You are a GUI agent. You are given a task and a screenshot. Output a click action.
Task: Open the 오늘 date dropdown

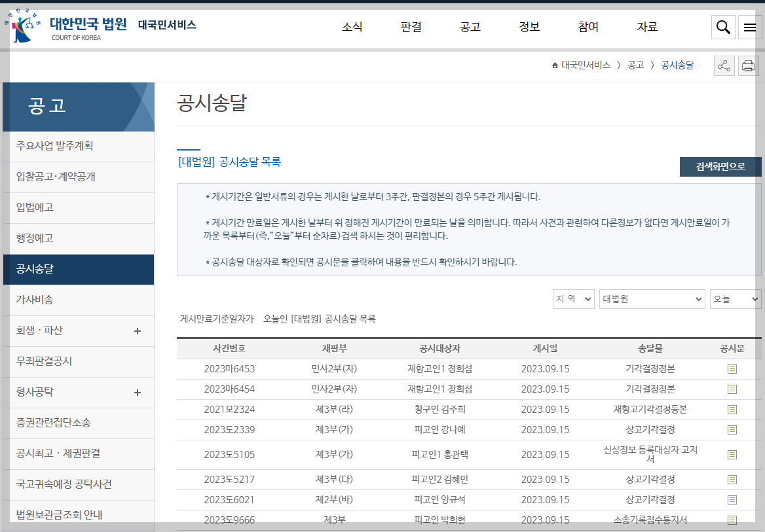click(x=736, y=299)
